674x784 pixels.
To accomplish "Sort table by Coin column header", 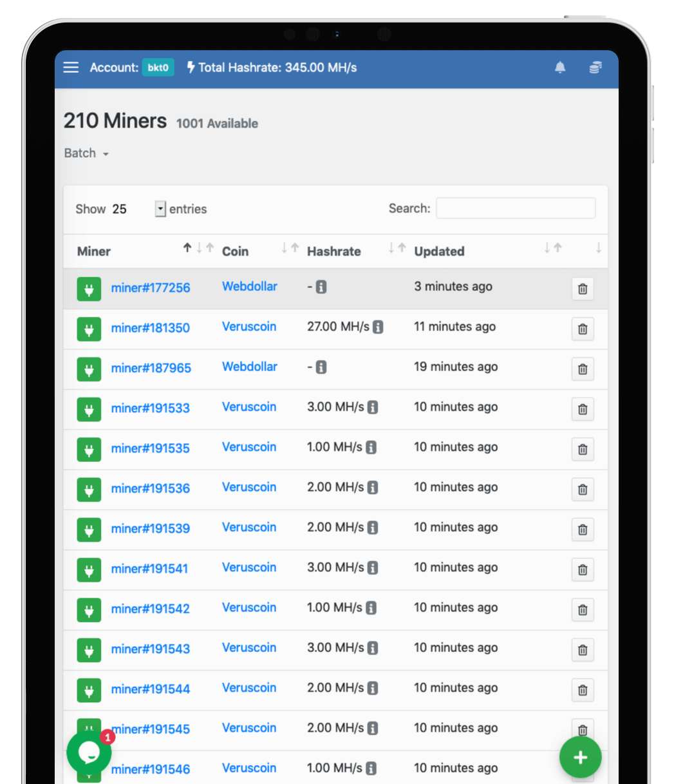I will (x=235, y=251).
